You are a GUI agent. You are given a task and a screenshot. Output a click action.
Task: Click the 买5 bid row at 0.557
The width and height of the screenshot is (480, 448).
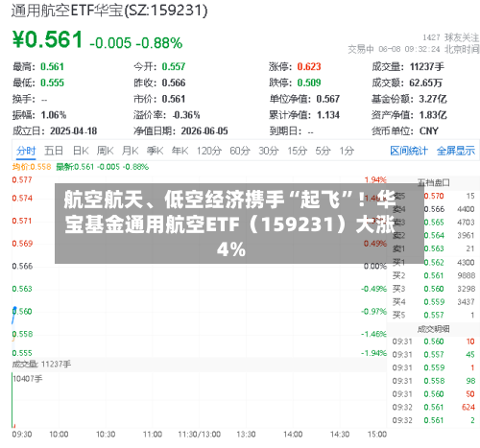(x=434, y=315)
